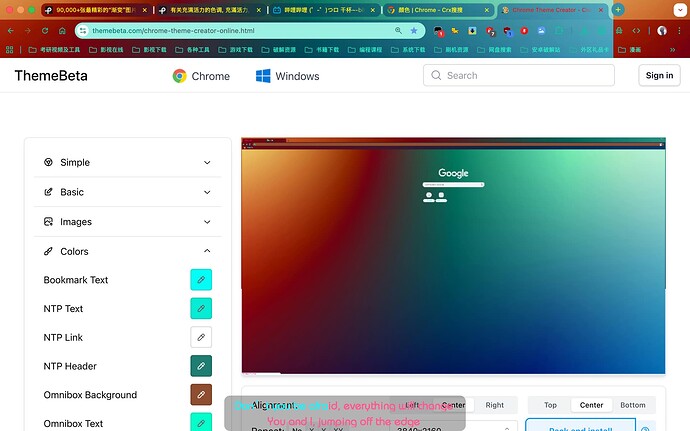The image size is (690, 431).
Task: Set horizontal alignment to Right
Action: [495, 405]
